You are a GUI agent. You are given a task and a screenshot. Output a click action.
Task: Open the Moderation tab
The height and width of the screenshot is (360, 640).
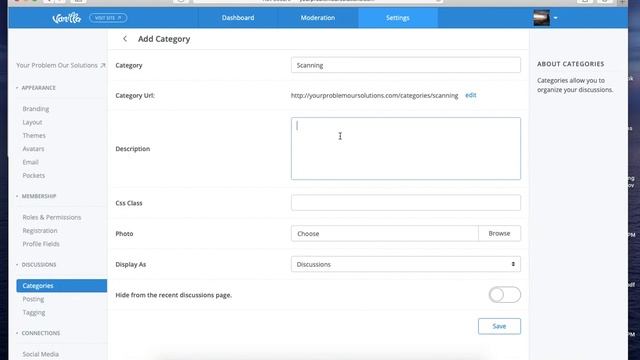pos(318,18)
